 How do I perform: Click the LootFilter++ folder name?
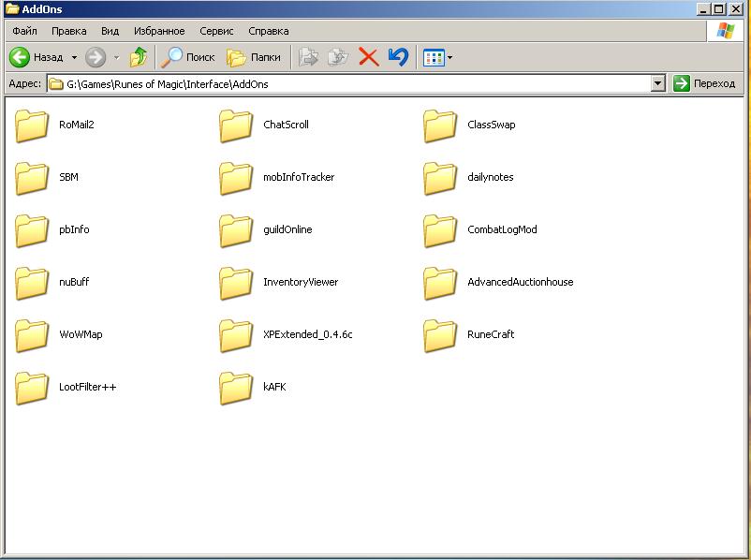tap(88, 387)
